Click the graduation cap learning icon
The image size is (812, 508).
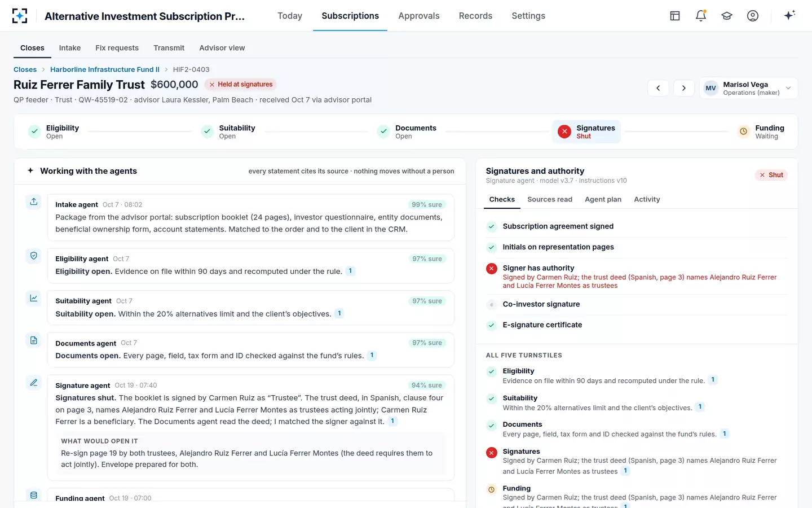click(727, 16)
